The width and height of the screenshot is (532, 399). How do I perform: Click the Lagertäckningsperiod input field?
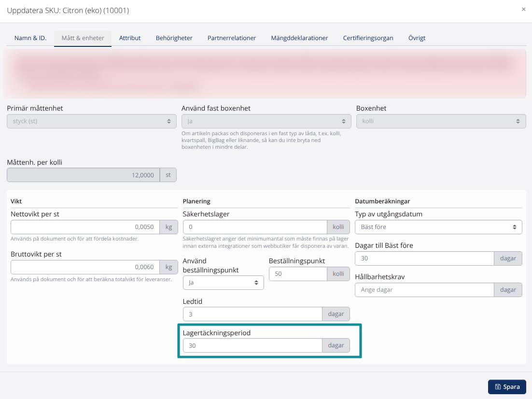[252, 345]
